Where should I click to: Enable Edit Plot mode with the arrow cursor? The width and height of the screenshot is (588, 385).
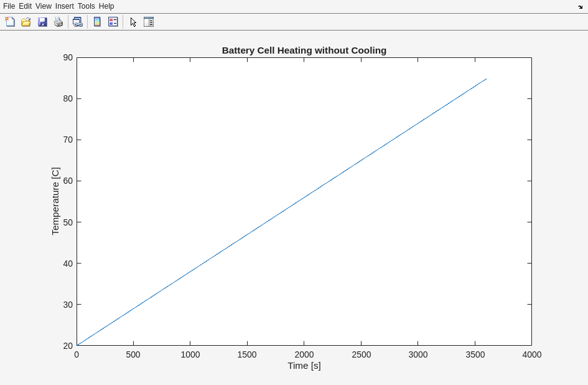[x=133, y=22]
